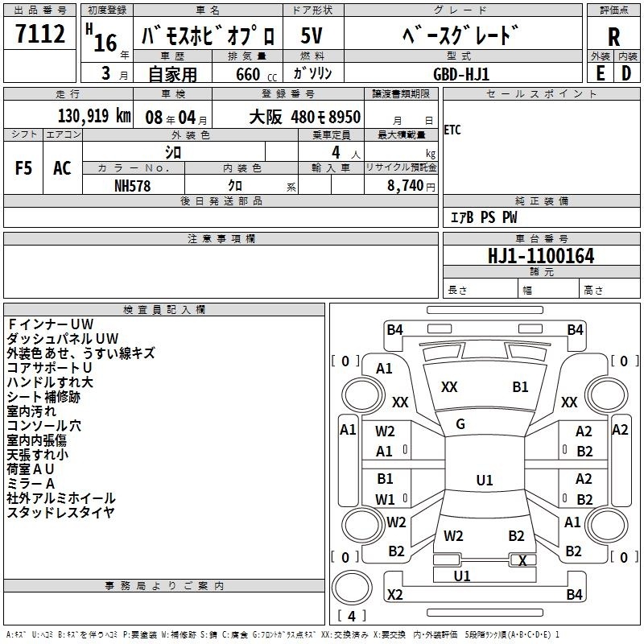This screenshot has width=644, height=644.
Task: Click the spare tire value box showing 4
Action: click(x=351, y=616)
